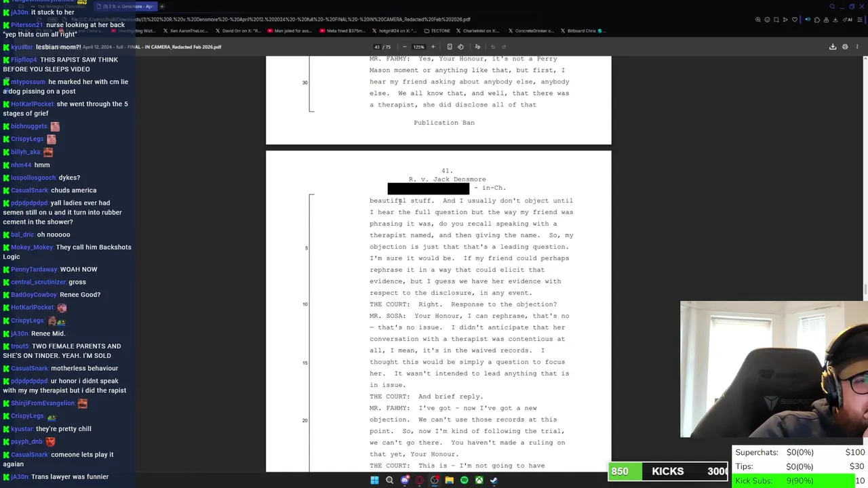Open the 'David Orr on X' bookmark
Image resolution: width=868 pixels, height=488 pixels.
[238, 30]
